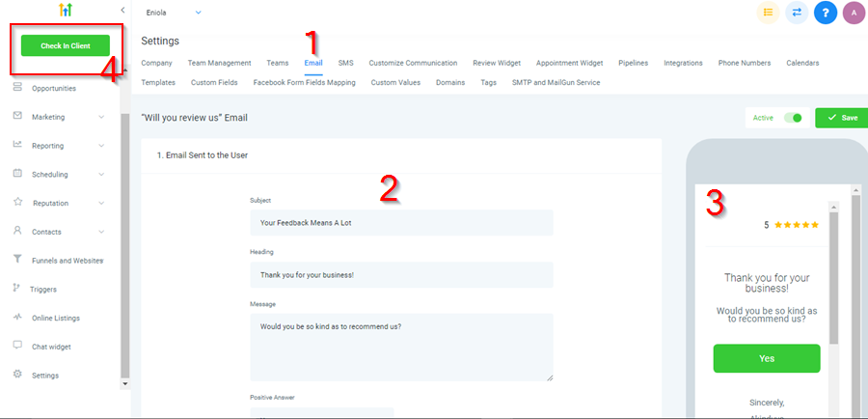This screenshot has height=419, width=868.
Task: Click the app logo arrows icon
Action: click(66, 10)
